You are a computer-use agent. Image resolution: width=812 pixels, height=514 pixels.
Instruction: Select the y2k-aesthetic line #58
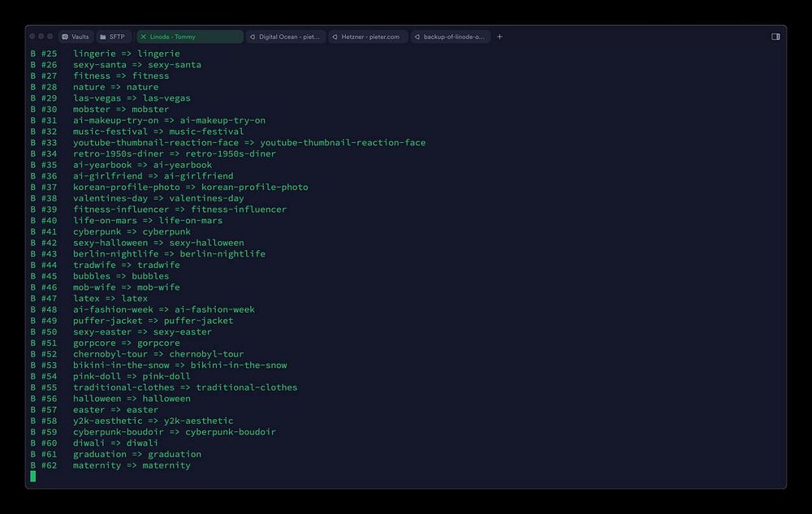pos(132,421)
